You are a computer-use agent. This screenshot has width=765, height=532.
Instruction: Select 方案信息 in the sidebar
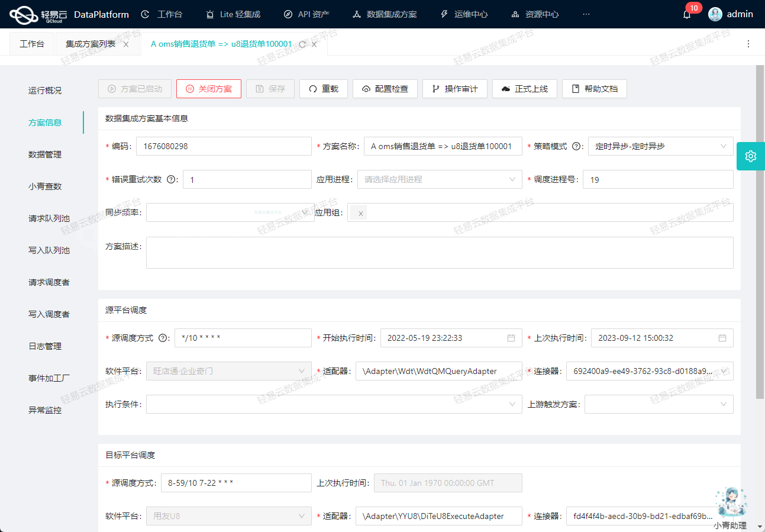click(x=45, y=122)
